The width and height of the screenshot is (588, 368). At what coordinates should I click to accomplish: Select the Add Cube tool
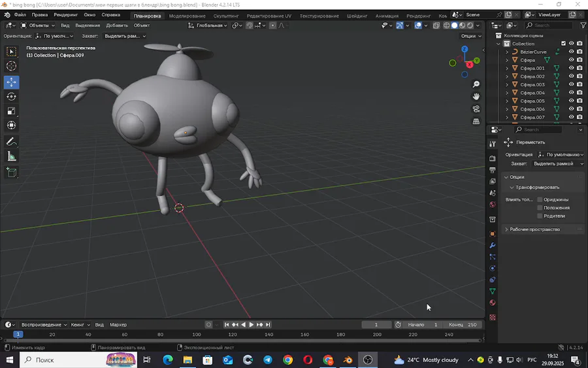[x=11, y=173]
